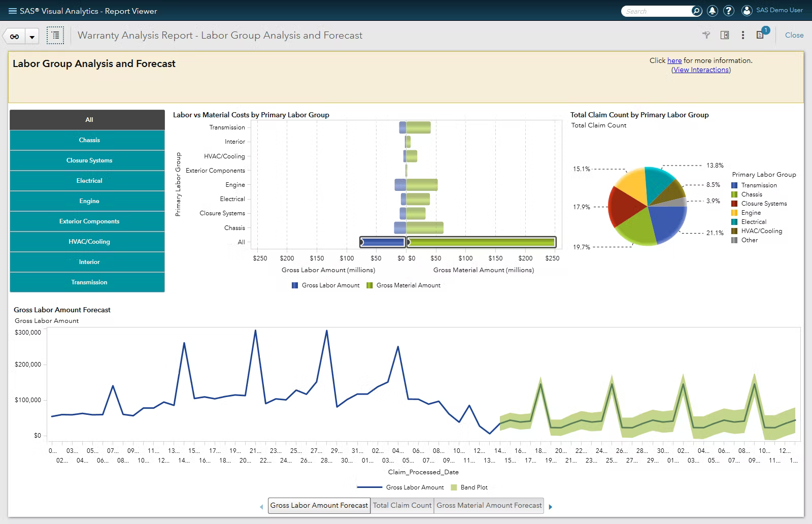This screenshot has width=812, height=524.
Task: Click the Band Plot legend swatch
Action: coord(454,487)
